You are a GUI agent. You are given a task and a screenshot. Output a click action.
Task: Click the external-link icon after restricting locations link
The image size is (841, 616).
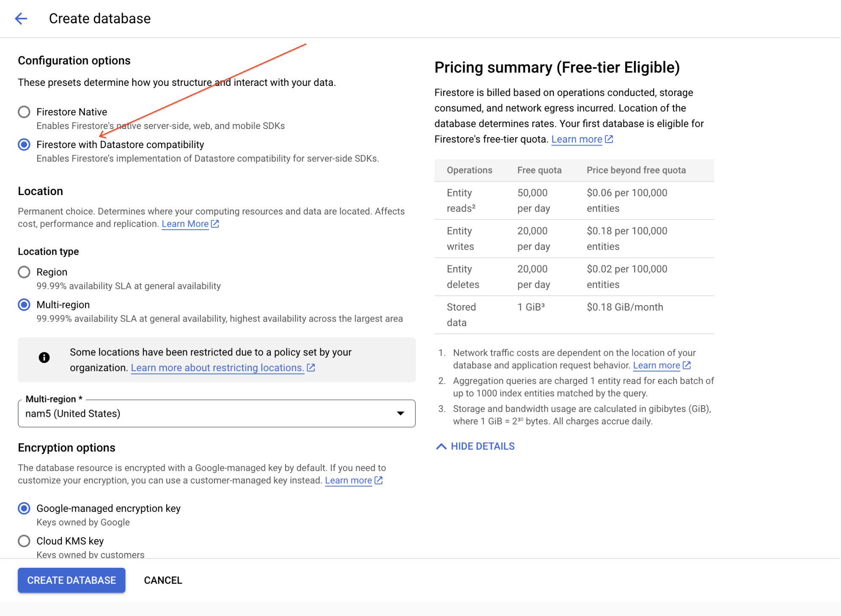click(x=311, y=368)
